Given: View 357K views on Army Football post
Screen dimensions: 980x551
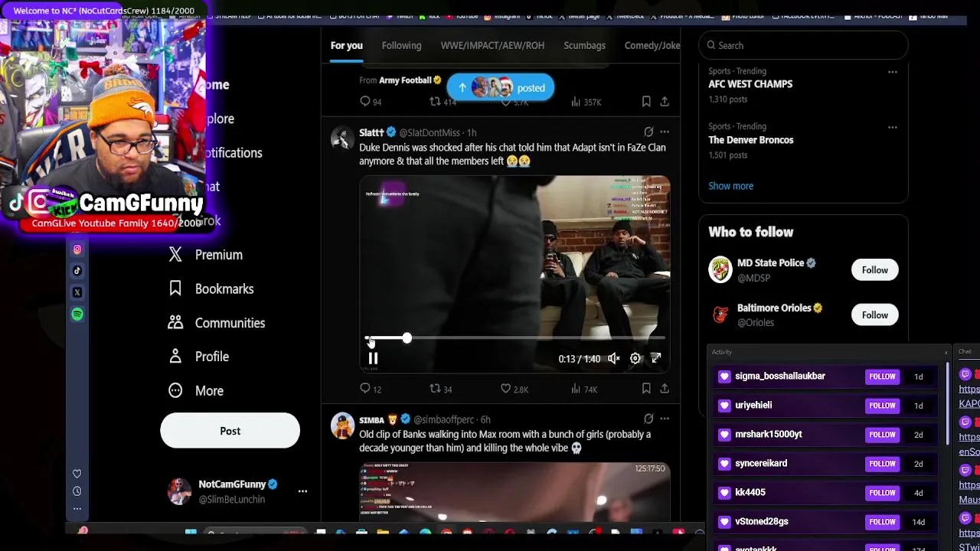Looking at the screenshot, I should (x=586, y=102).
